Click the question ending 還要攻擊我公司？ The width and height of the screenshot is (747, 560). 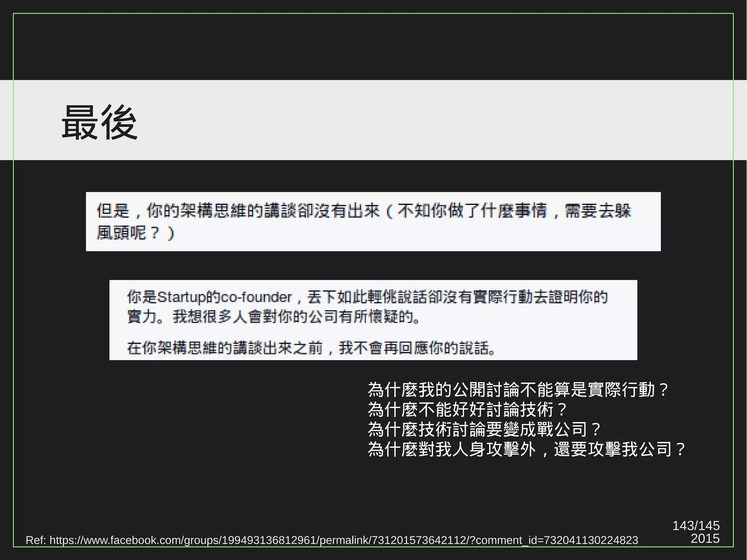tap(527, 449)
